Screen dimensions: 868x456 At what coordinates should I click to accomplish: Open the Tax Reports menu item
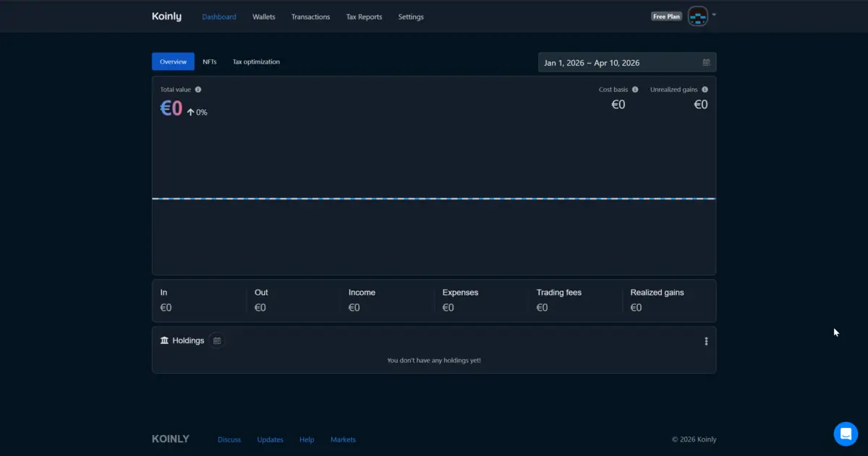pyautogui.click(x=364, y=17)
